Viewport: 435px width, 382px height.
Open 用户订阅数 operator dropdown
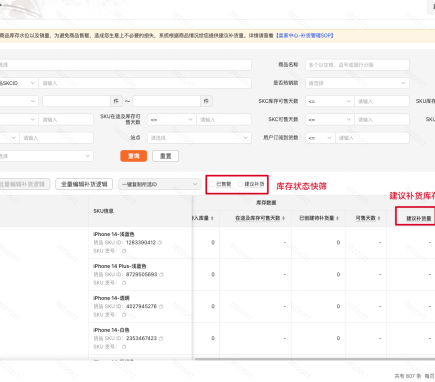[320, 138]
